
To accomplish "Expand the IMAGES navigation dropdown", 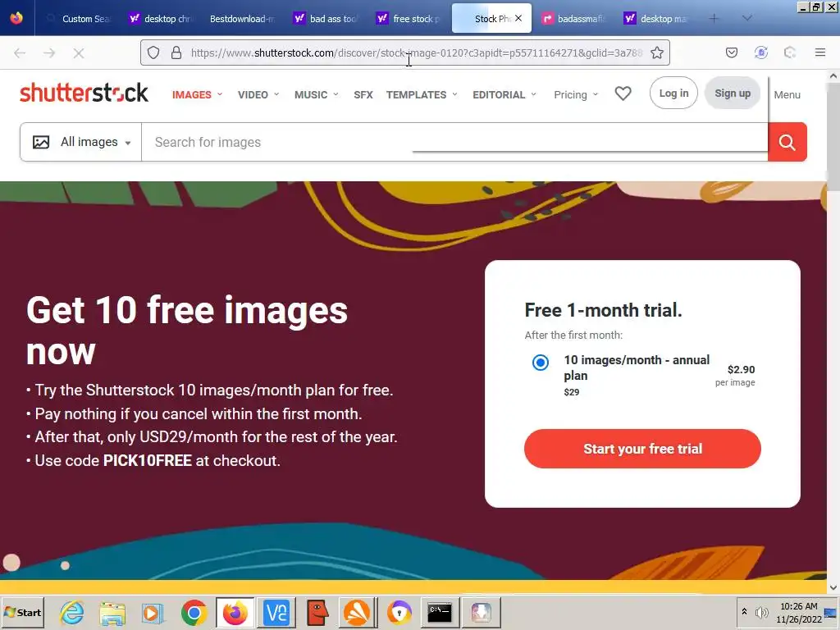I will (197, 94).
